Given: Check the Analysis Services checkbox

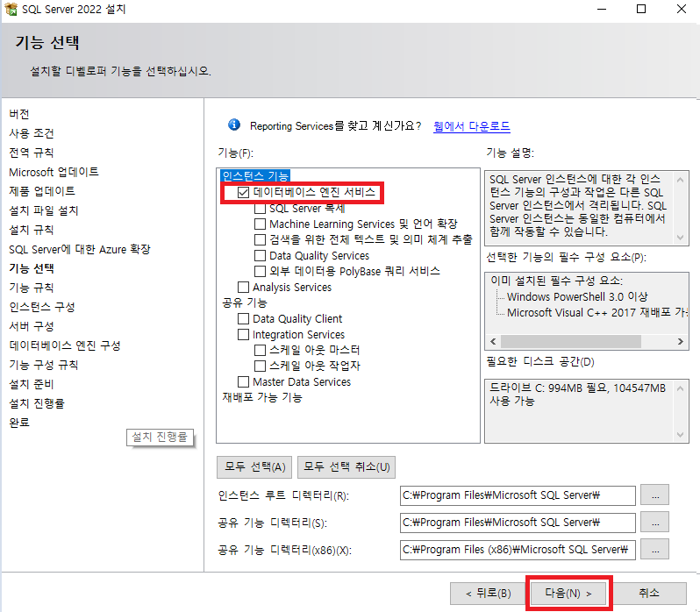Looking at the screenshot, I should coord(243,287).
